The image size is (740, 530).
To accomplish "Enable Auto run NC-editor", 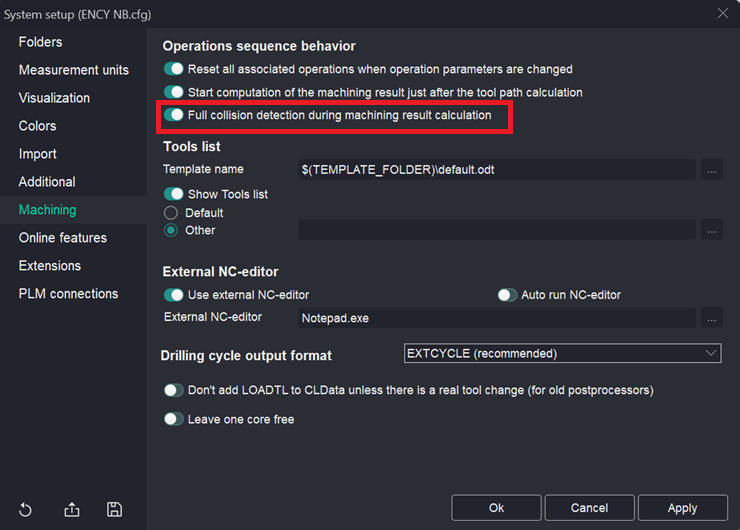I will coord(507,295).
